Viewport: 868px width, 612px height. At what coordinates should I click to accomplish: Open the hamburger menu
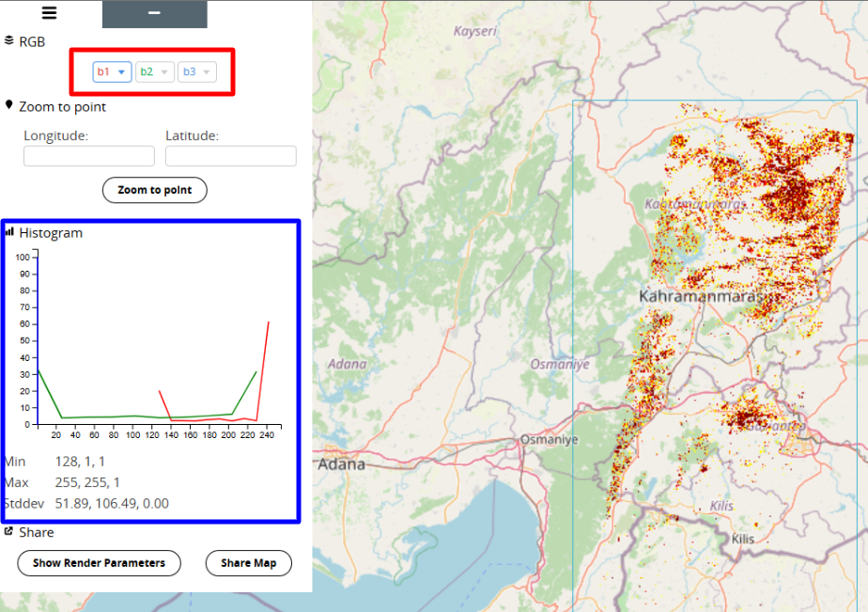pyautogui.click(x=49, y=13)
